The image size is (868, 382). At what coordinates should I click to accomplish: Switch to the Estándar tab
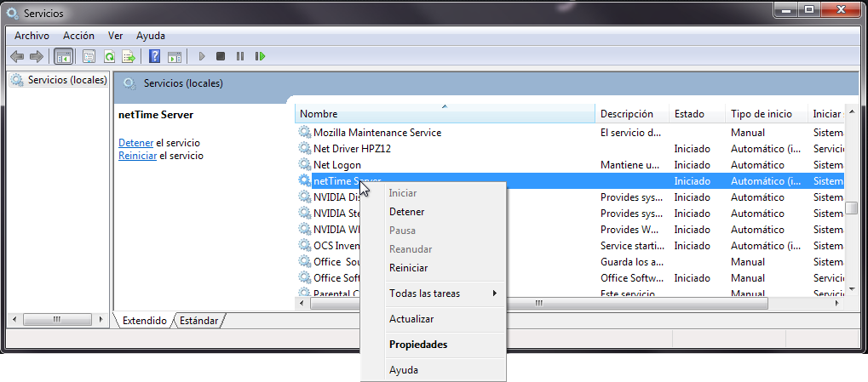tap(198, 321)
